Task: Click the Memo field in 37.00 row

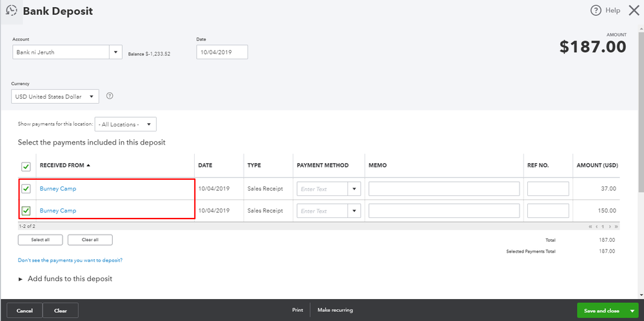Action: pos(444,189)
